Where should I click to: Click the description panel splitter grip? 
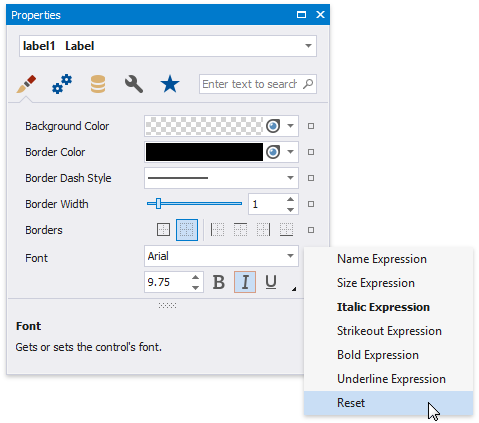click(x=167, y=305)
